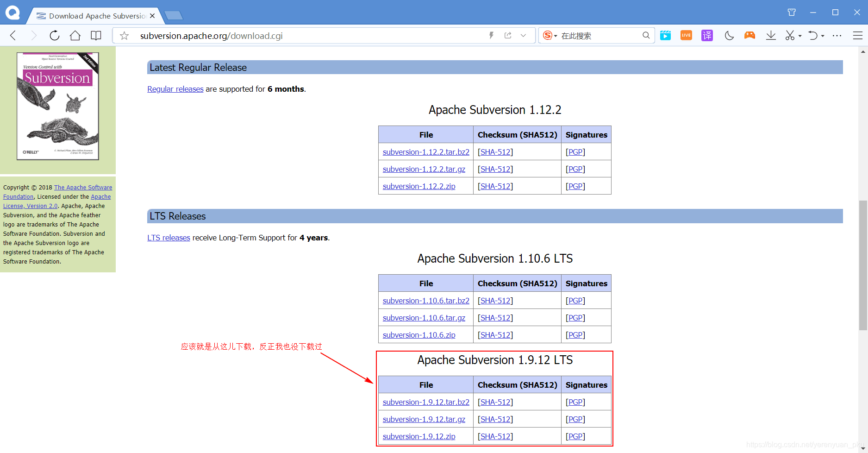Open PGP signature for subversion-1.10.6.tar.bz2
The image size is (868, 453).
pyautogui.click(x=575, y=301)
